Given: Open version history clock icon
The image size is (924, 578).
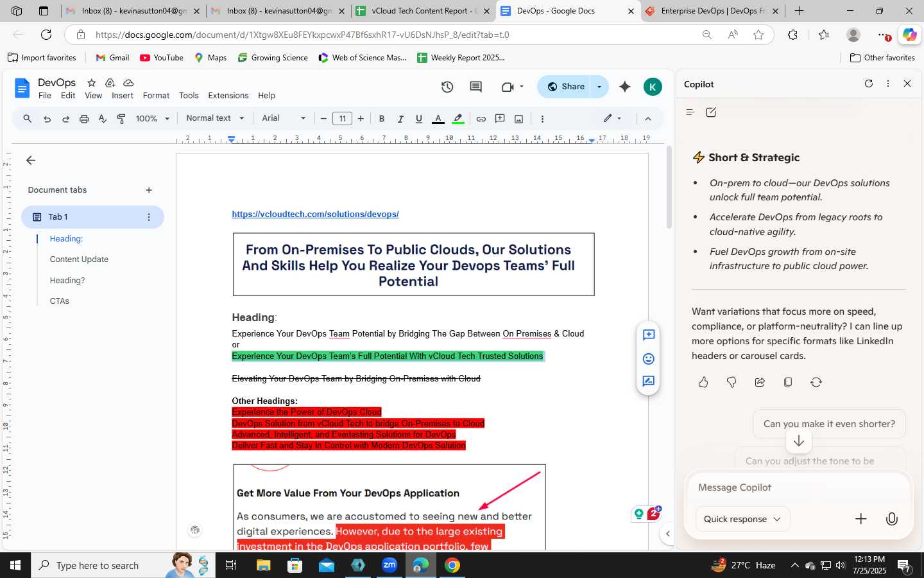Looking at the screenshot, I should (447, 87).
